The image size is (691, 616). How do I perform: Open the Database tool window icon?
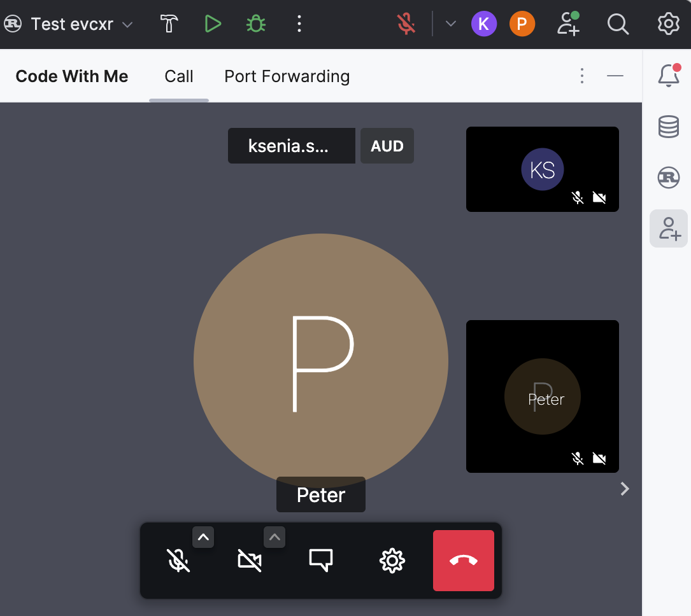click(668, 127)
